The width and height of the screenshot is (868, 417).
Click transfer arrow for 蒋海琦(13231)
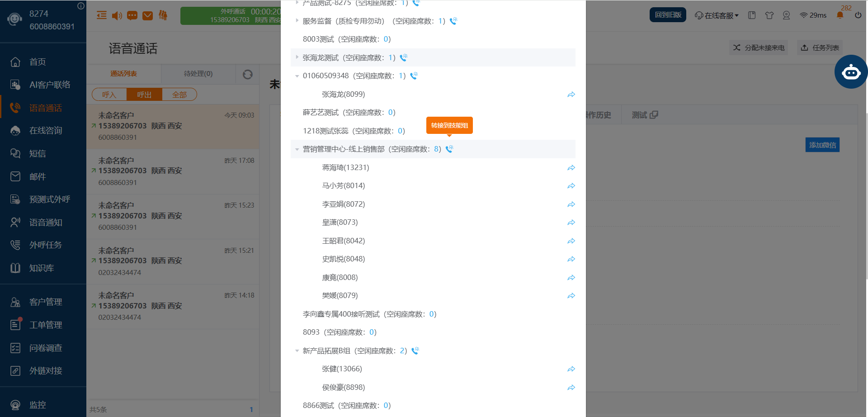[x=571, y=168]
